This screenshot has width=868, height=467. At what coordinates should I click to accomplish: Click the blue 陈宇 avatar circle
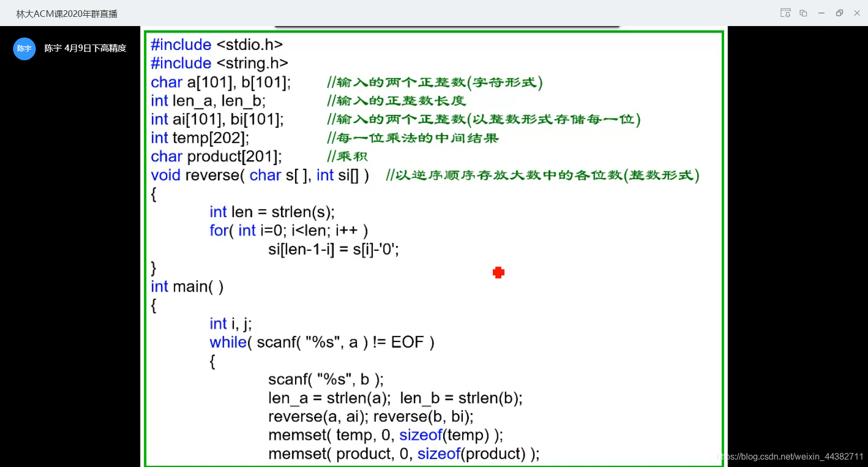pos(24,49)
